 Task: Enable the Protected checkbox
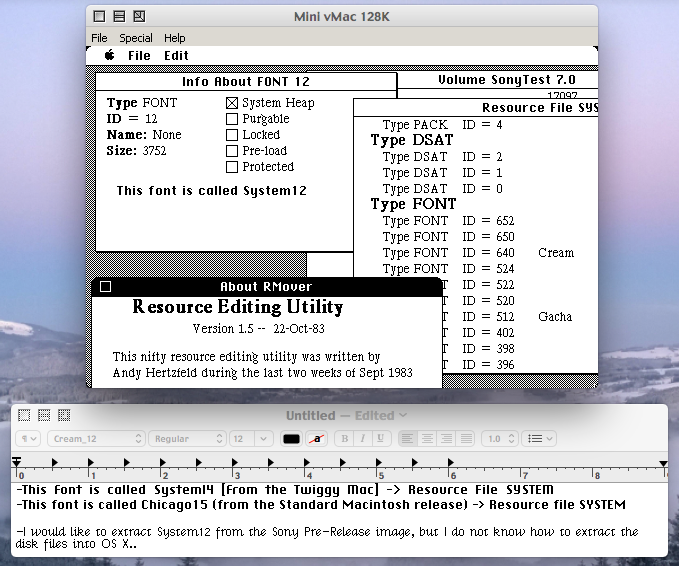pyautogui.click(x=232, y=167)
